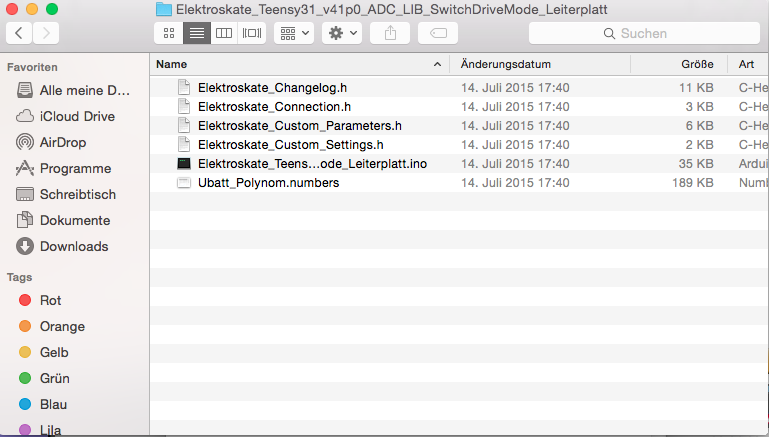Select the Elektroskate_Custom_Settings.h file icon
This screenshot has width=769, height=437.
pos(184,145)
